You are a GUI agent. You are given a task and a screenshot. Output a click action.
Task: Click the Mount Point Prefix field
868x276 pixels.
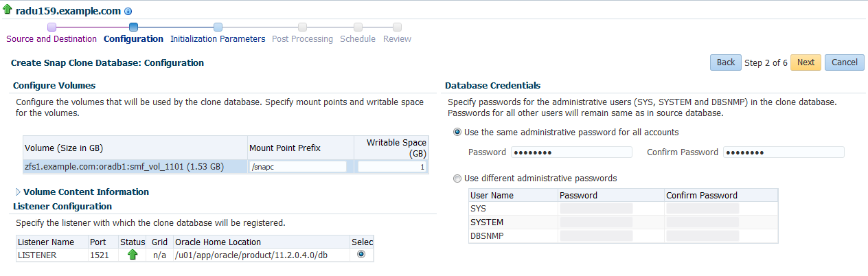tap(297, 167)
